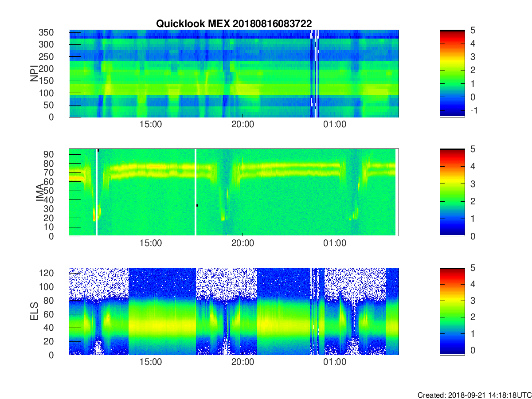This screenshot has width=532, height=399.
Task: Click the IMA panel color bar
Action: pyautogui.click(x=452, y=192)
